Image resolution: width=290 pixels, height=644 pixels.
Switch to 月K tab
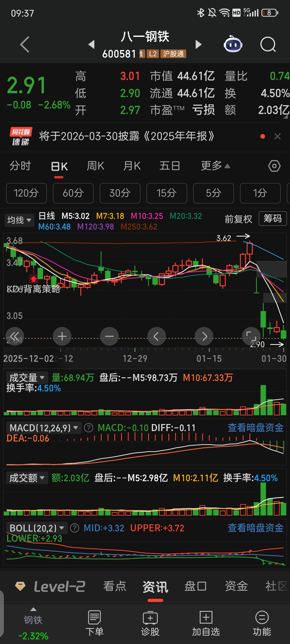coord(132,166)
